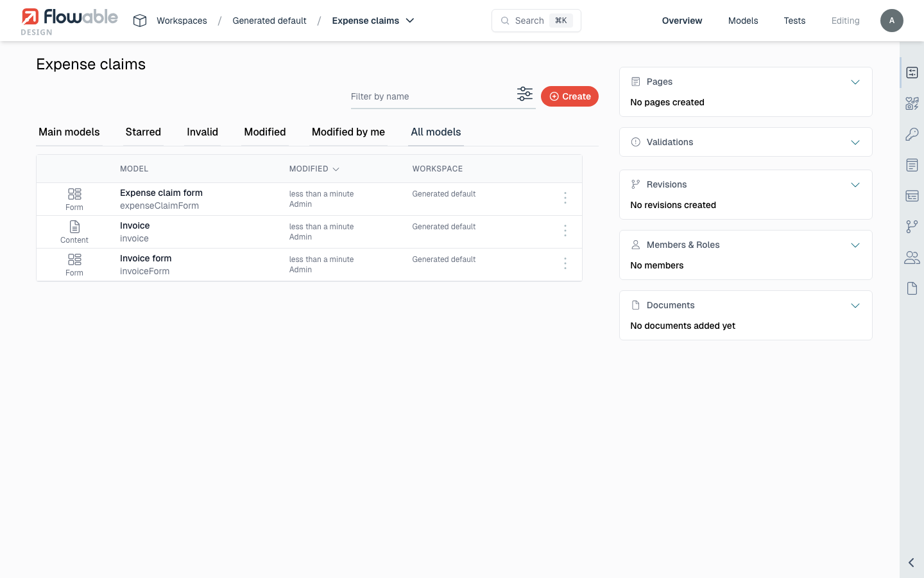Switch to the Starred tab
924x578 pixels.
143,132
